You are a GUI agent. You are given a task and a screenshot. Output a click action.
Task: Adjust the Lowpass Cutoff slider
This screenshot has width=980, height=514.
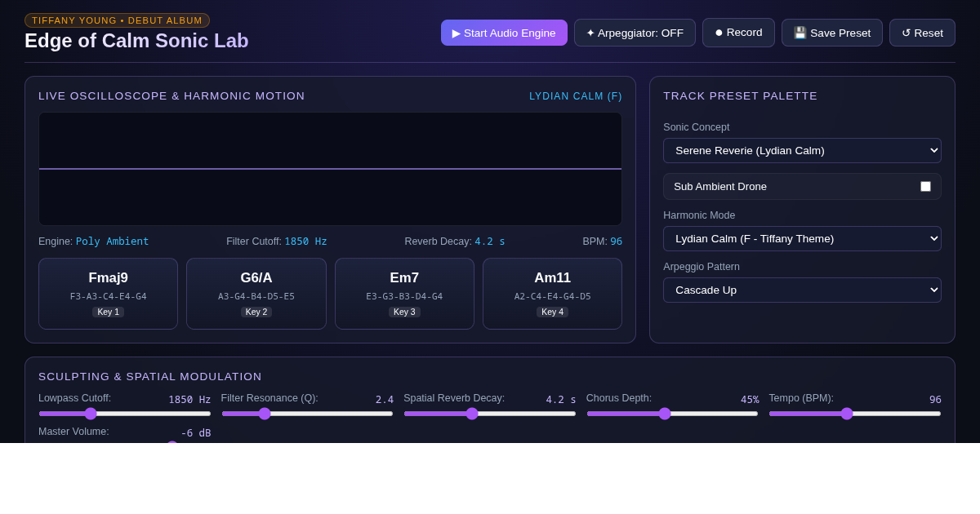pyautogui.click(x=125, y=414)
